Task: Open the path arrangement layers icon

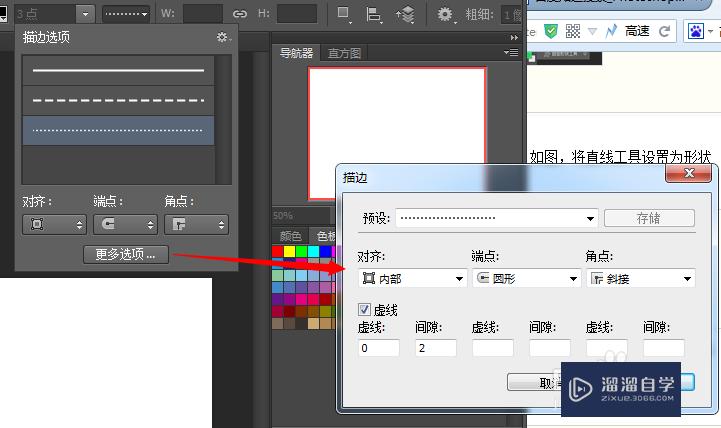Action: (x=405, y=15)
